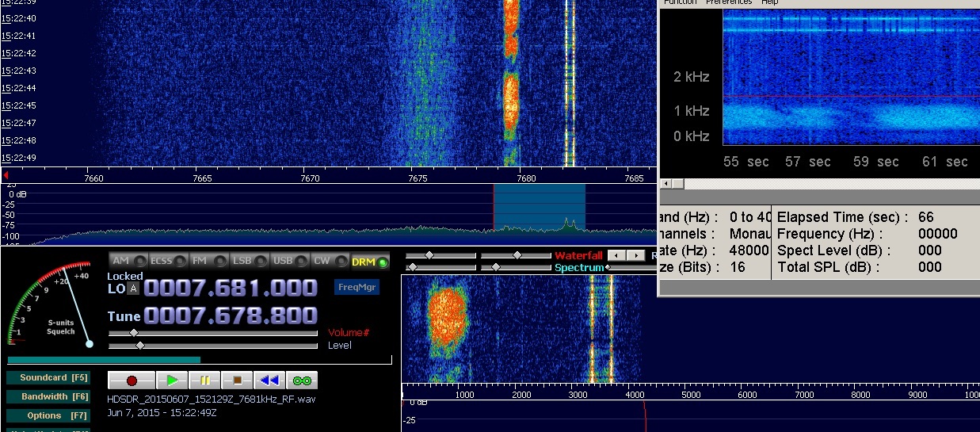The image size is (980, 432).
Task: Click the 1000 Hz mark on audio scale
Action: [464, 395]
